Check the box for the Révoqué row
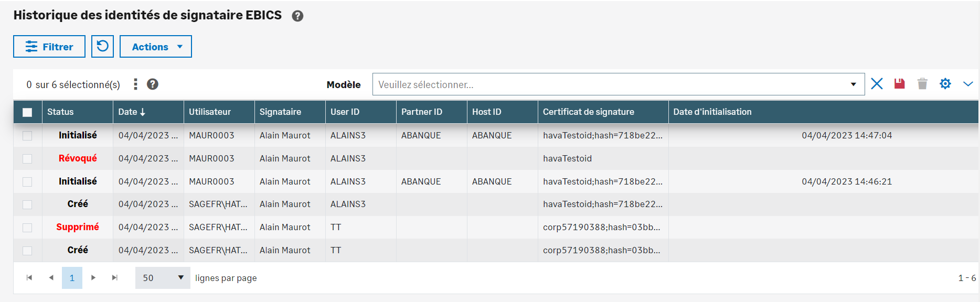Viewport: 980px width, 302px height. [27, 158]
